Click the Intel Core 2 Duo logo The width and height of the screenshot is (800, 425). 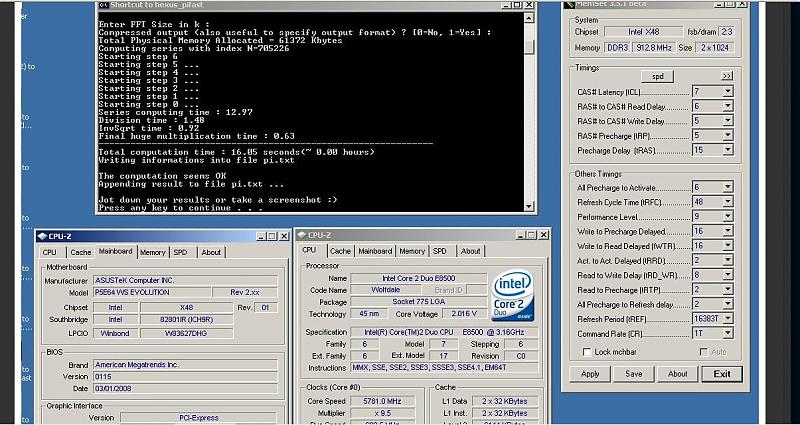513,295
